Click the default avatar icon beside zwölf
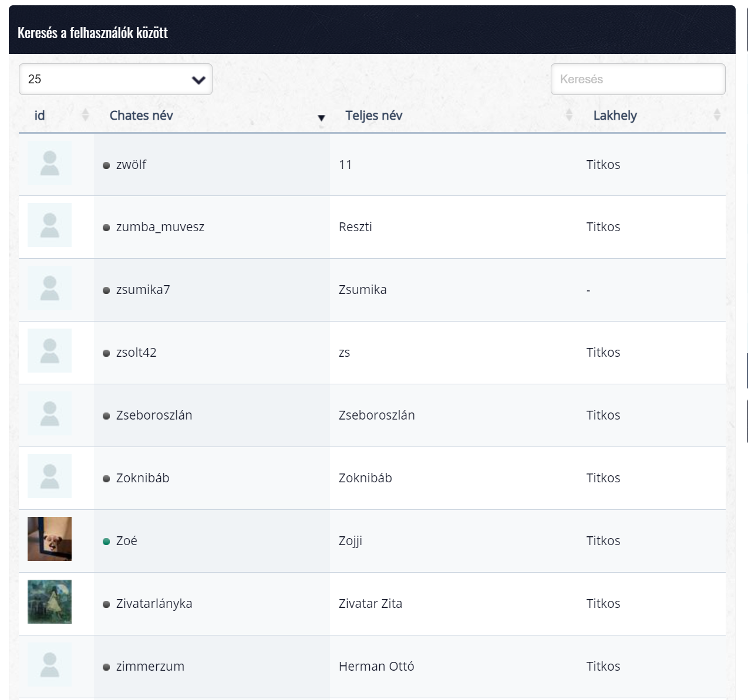This screenshot has height=700, width=748. point(49,163)
